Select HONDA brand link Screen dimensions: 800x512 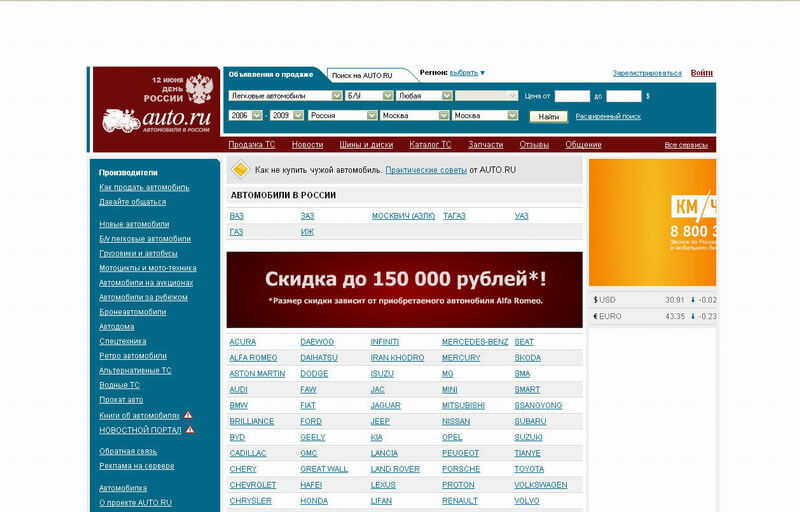tap(314, 501)
